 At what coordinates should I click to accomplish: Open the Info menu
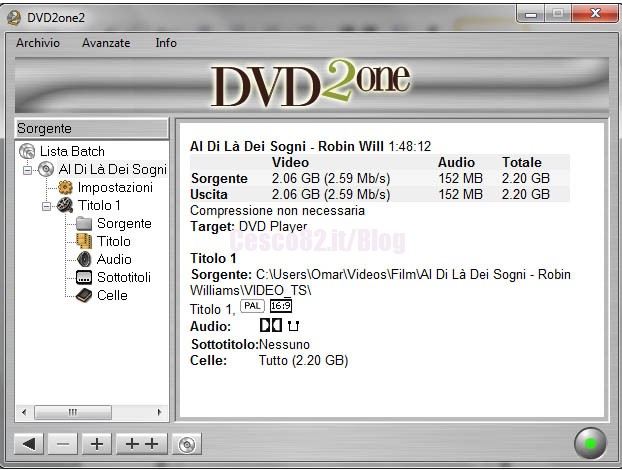click(x=166, y=42)
